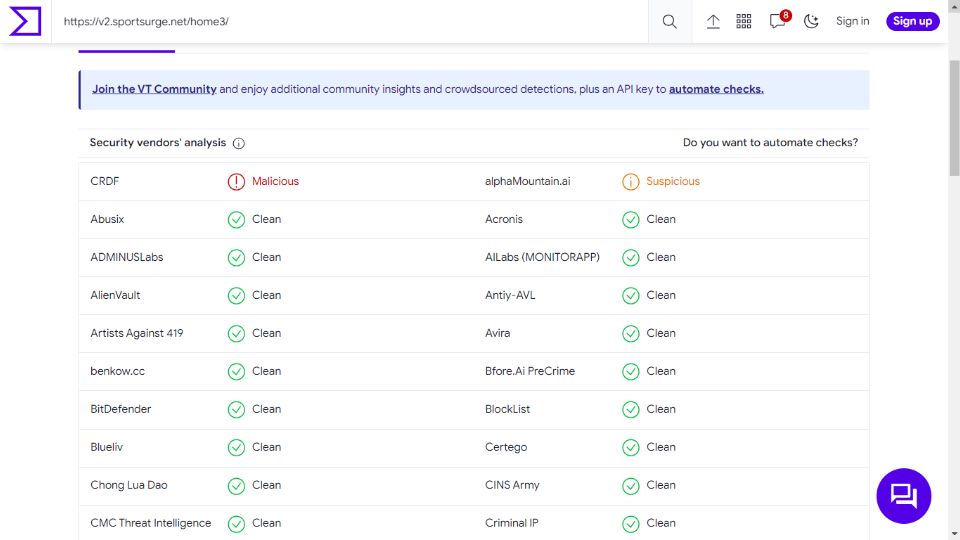Click the page vertical scrollbar thumb

tap(954, 118)
